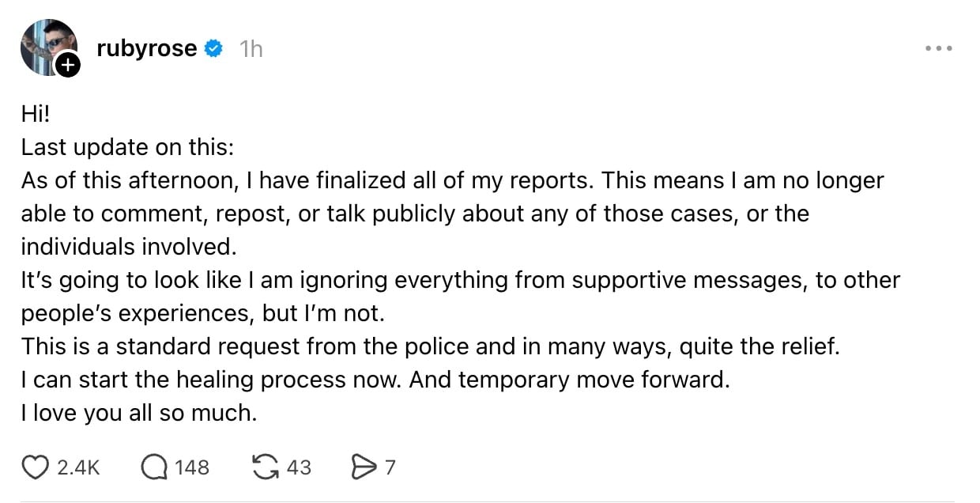Open the 148 replies
This screenshot has height=503, width=980.
click(191, 467)
